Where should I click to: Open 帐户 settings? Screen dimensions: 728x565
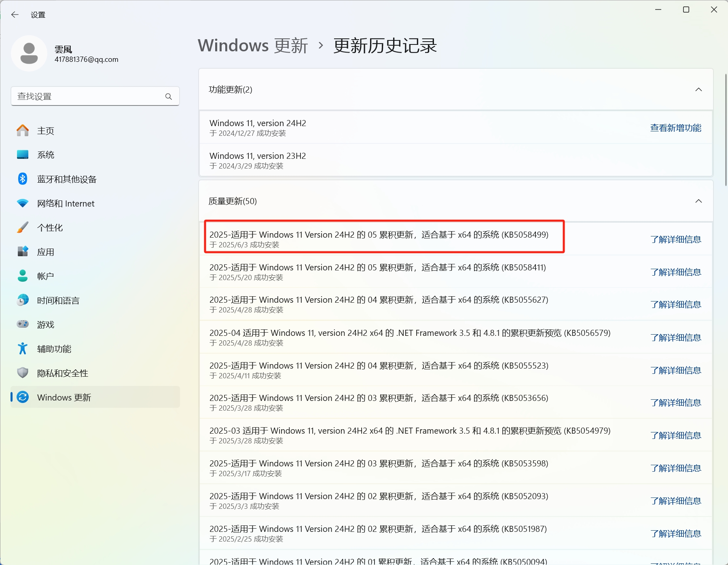[95, 276]
